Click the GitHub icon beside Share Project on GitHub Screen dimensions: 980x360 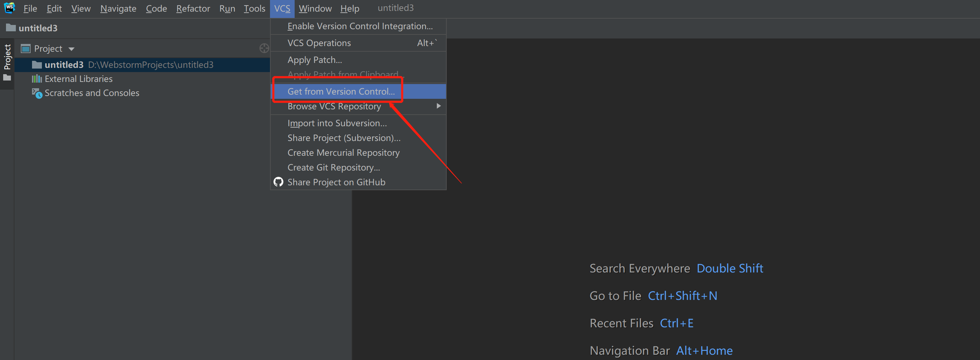pos(278,182)
